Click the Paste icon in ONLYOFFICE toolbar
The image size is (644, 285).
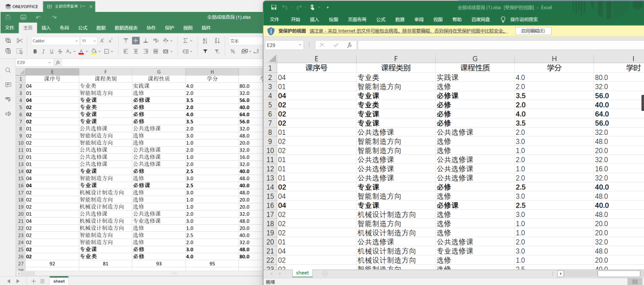coord(8,51)
